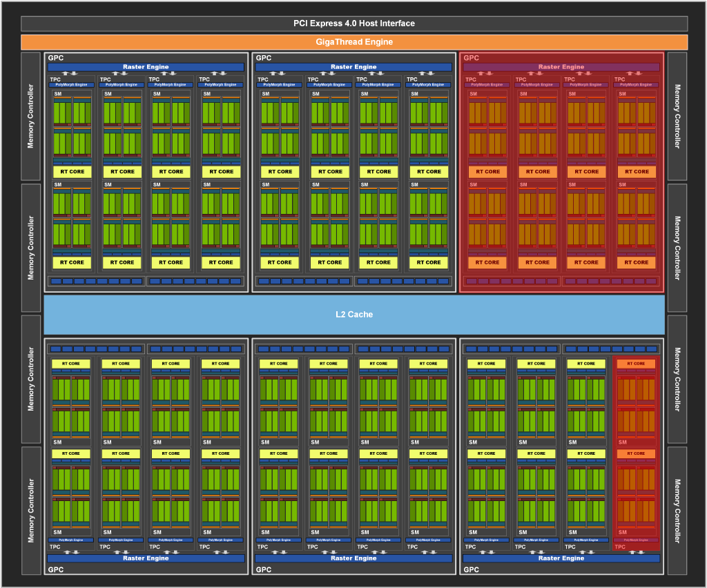The image size is (707, 588).
Task: Click the blue L2 Cache block
Action: [x=353, y=315]
